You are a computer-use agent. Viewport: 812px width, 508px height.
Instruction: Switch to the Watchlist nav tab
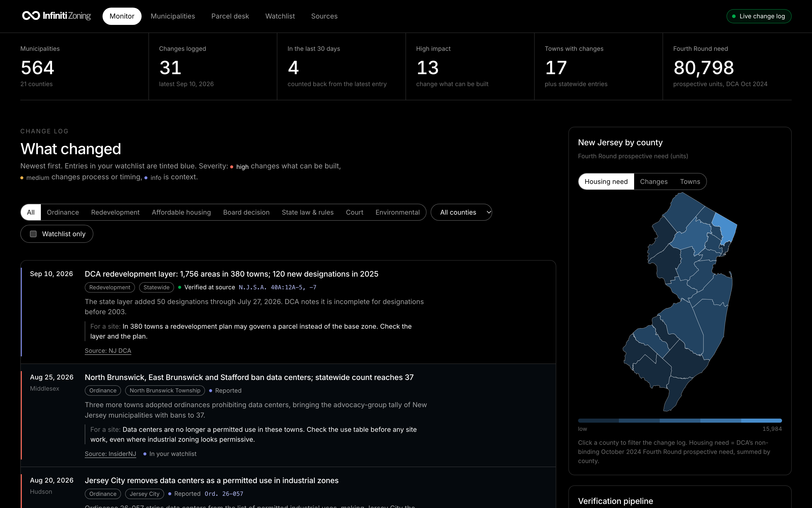[x=280, y=16]
